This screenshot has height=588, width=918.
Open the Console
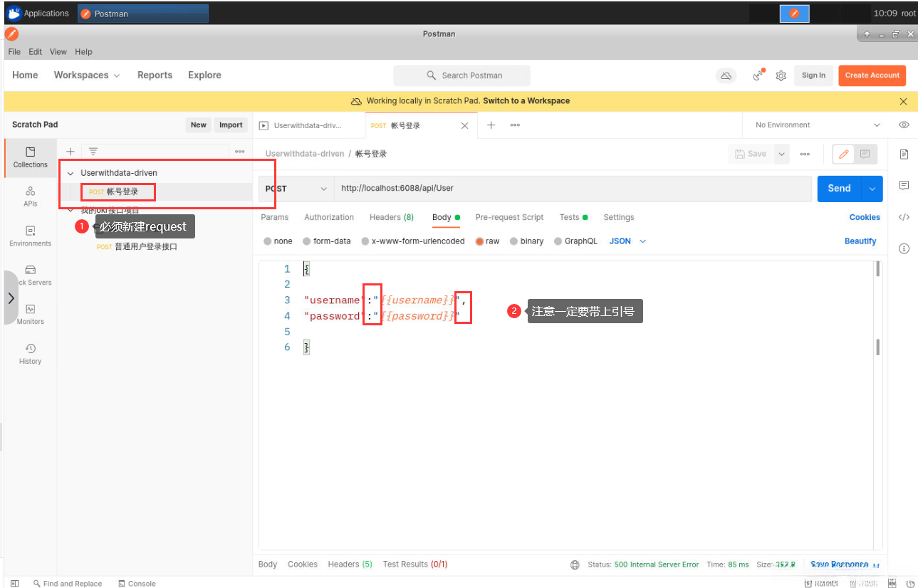[x=137, y=583]
